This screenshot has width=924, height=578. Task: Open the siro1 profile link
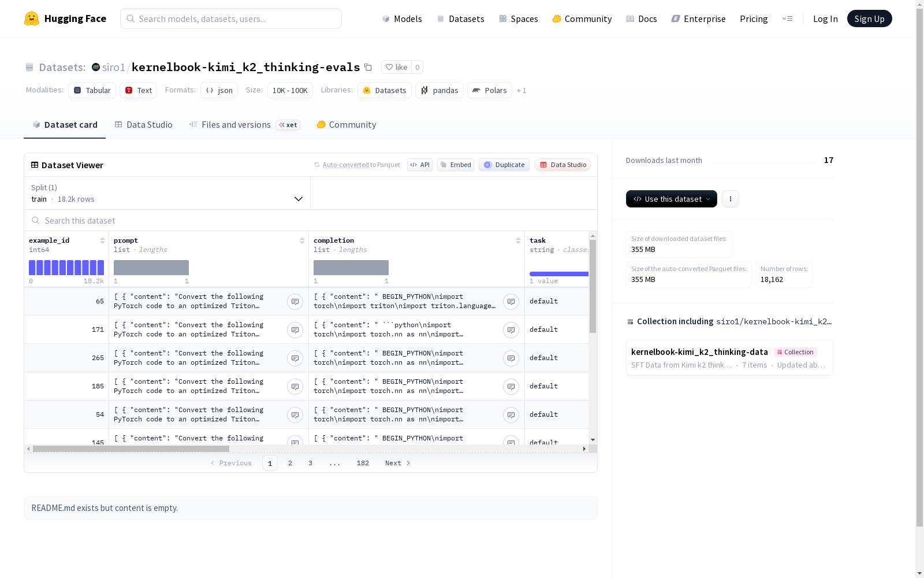point(113,67)
